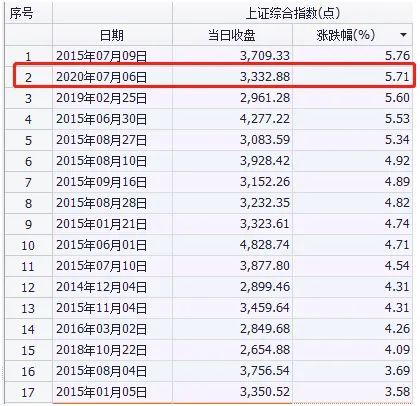
Task: Click the 当日收盘 column header
Action: [x=232, y=35]
